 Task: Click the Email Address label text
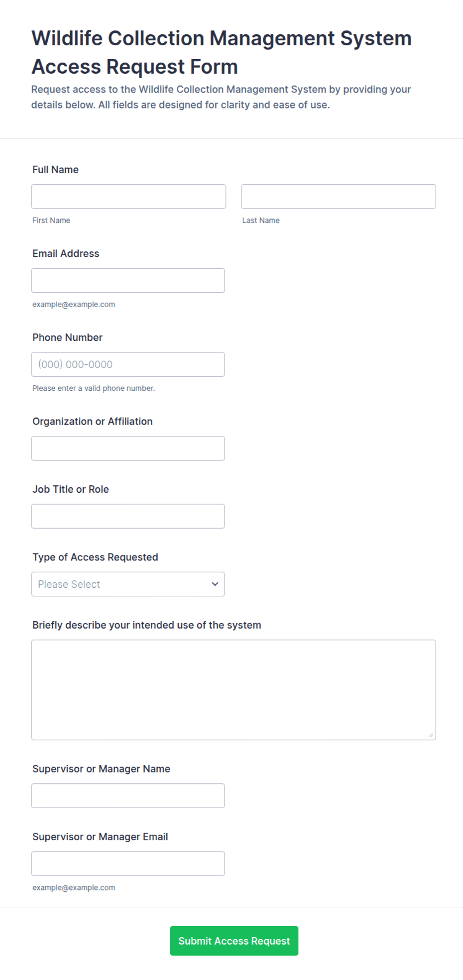click(66, 253)
